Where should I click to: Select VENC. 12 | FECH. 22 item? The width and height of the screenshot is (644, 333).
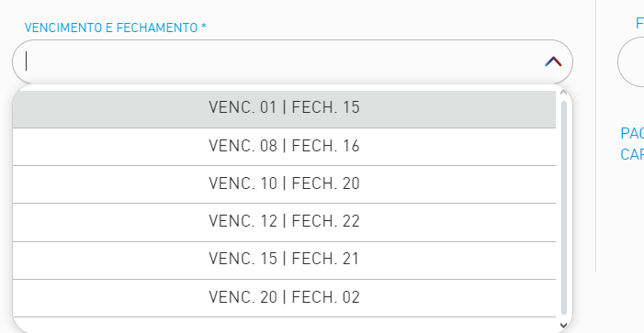coord(284,222)
